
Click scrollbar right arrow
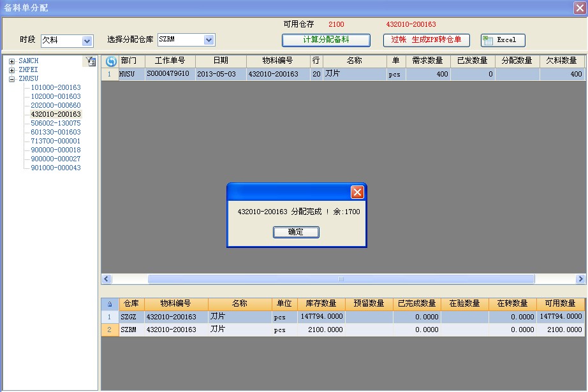[580, 279]
